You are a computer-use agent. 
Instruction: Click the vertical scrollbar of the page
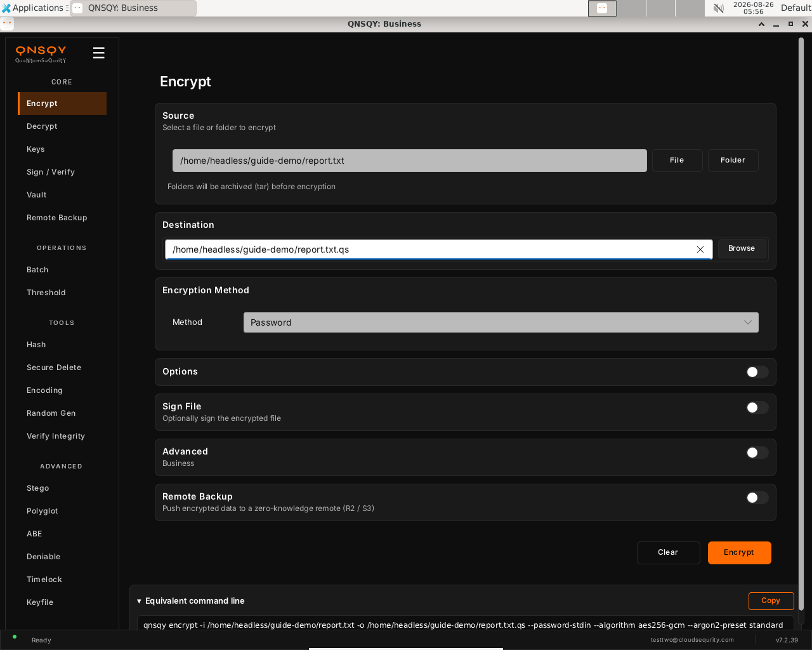point(801,324)
